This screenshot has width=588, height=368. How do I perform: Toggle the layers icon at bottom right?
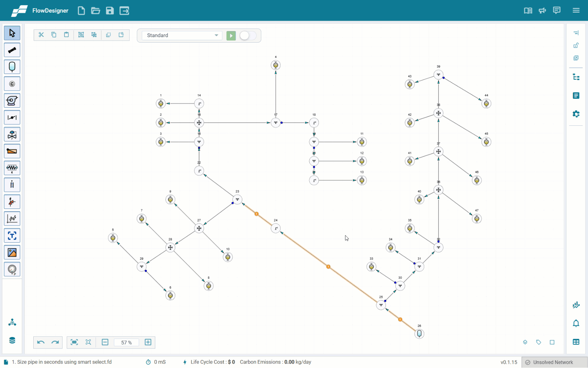point(525,342)
